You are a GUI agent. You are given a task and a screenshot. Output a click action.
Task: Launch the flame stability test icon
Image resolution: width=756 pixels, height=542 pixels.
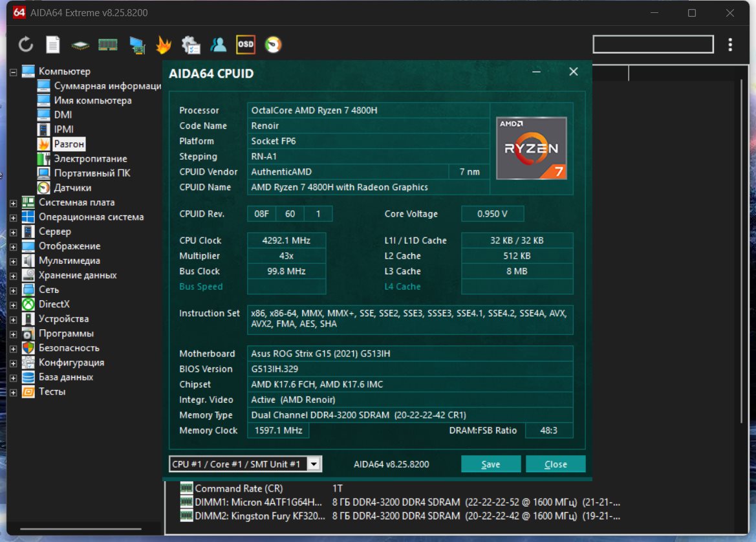(164, 45)
